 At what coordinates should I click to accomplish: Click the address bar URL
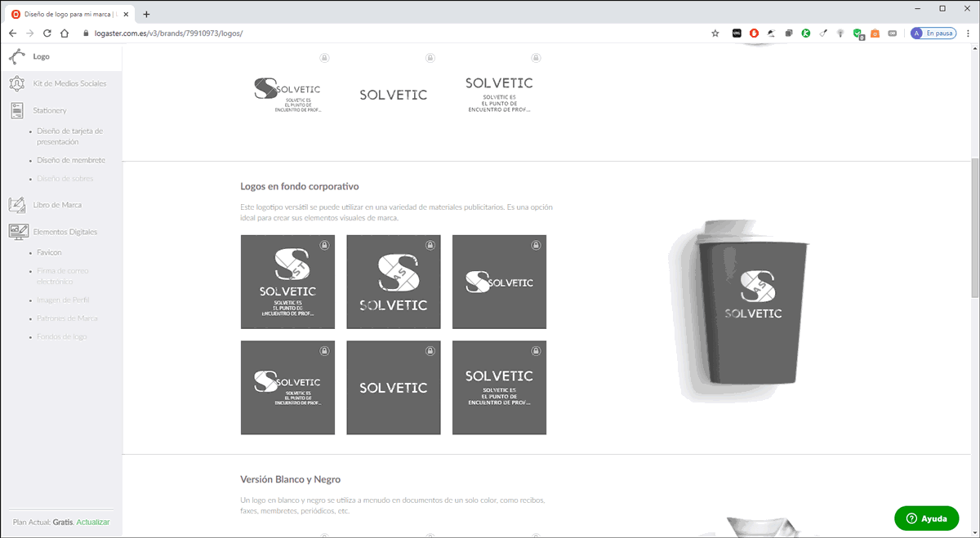click(169, 33)
